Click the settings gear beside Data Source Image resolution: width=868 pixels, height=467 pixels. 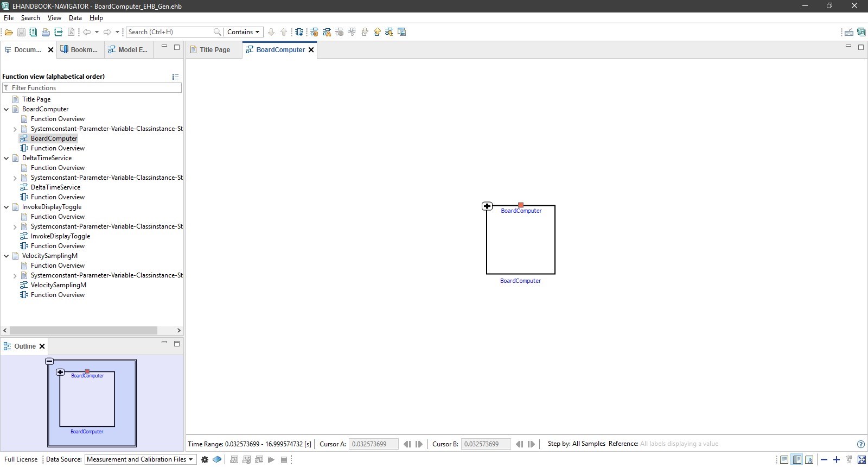pyautogui.click(x=205, y=459)
